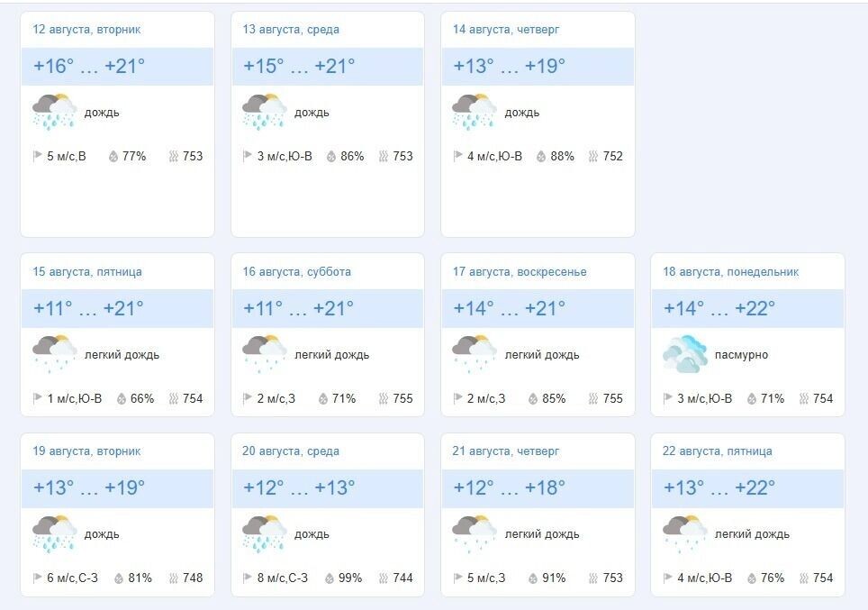This screenshot has height=610, width=868.
Task: Open the 12 августа, вторник forecast
Action: [x=86, y=29]
